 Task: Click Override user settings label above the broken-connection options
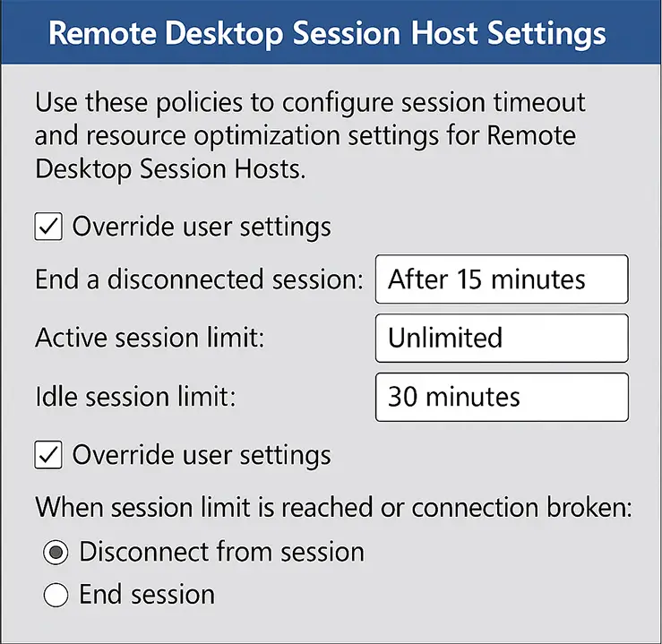[x=202, y=455]
